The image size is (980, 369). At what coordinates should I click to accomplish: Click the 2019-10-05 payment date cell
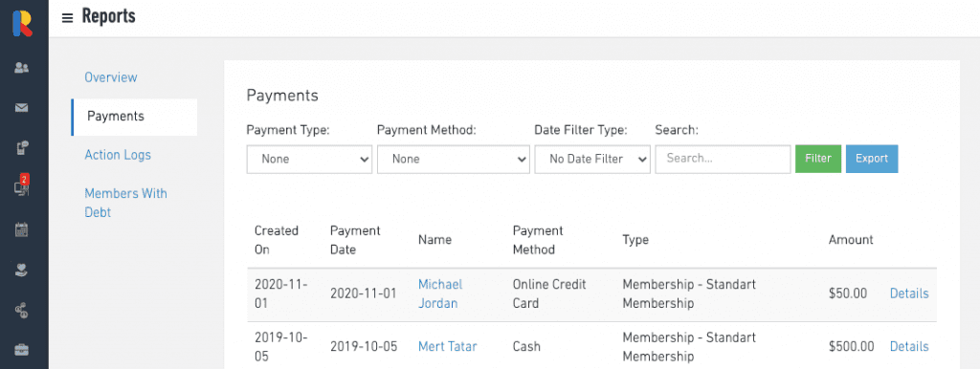click(x=364, y=346)
